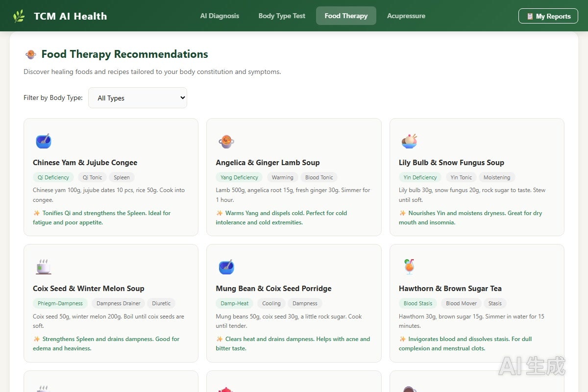Click the TCM AI Health leaf logo
Screen dimensions: 588x392
19,16
